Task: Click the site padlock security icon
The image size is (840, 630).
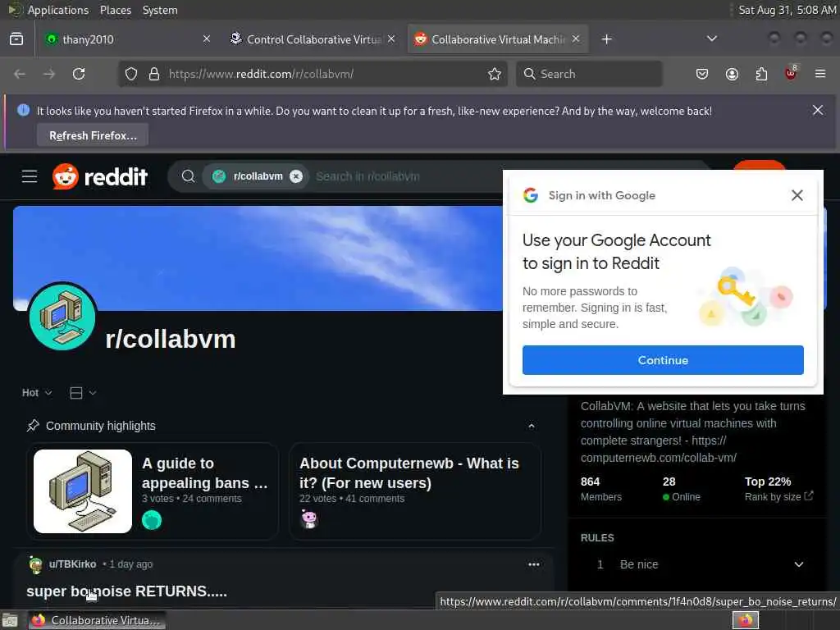Action: 154,74
